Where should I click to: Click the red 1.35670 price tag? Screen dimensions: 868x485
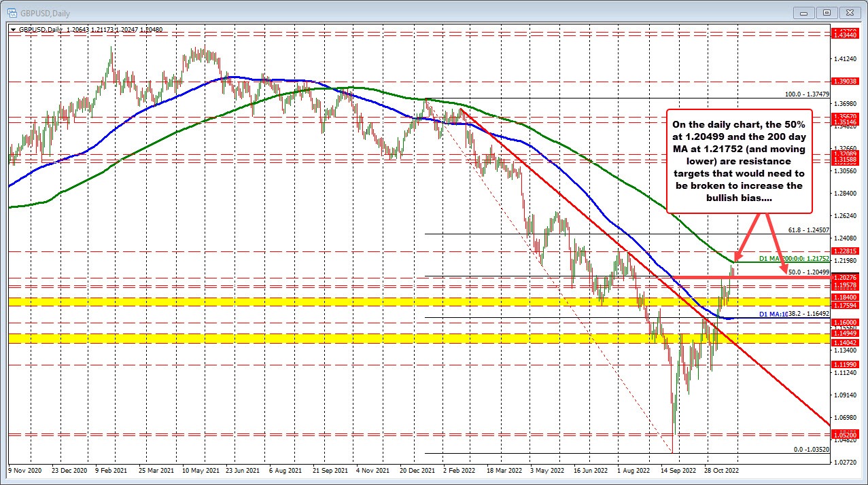coord(845,116)
